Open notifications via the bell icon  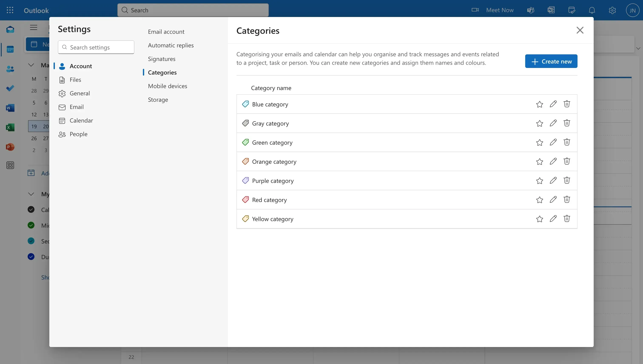(592, 10)
